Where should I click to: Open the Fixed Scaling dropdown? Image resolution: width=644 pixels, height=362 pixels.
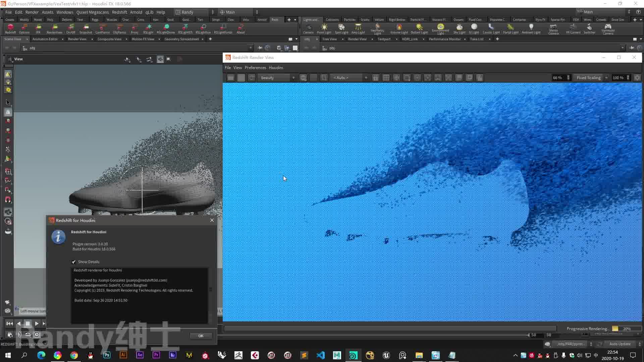click(x=592, y=78)
